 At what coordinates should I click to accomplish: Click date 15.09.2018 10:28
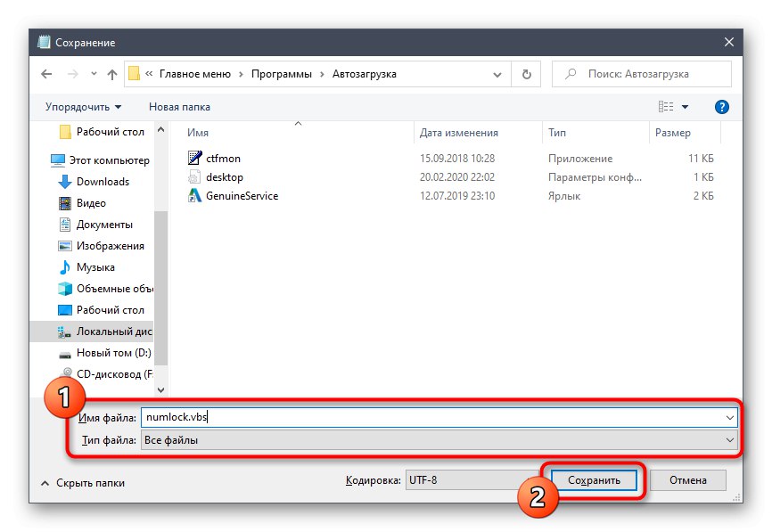pyautogui.click(x=457, y=159)
